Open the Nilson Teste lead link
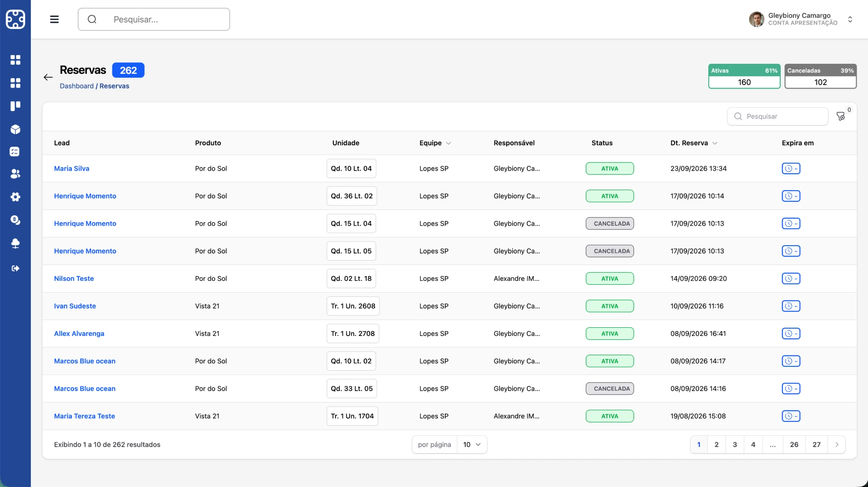The image size is (868, 487). coord(74,279)
